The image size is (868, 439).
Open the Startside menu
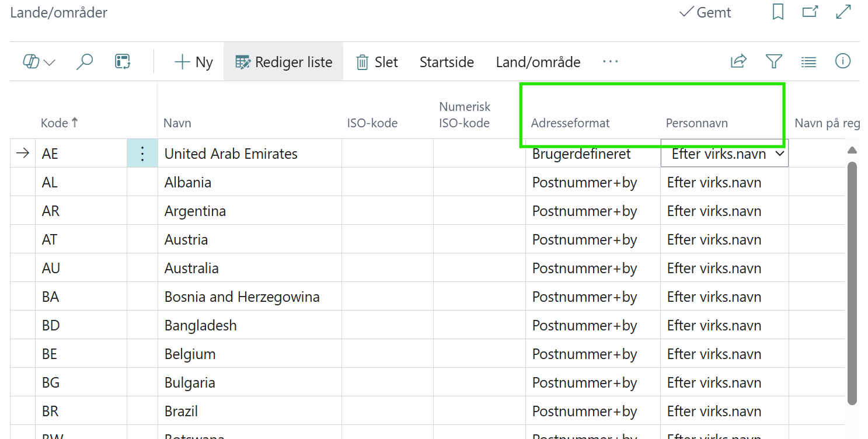pos(446,61)
